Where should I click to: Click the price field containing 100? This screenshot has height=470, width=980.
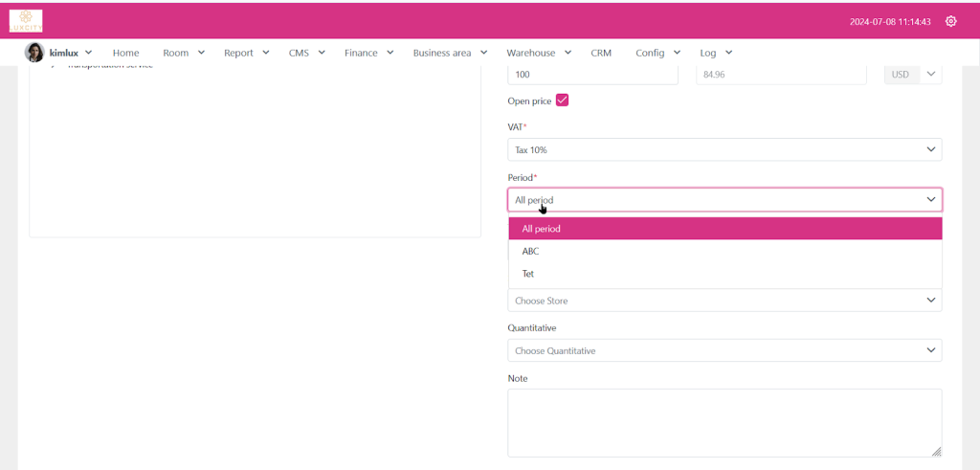click(591, 75)
